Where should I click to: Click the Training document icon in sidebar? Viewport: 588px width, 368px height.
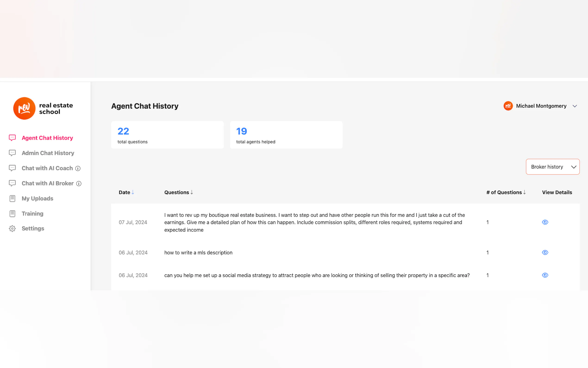[12, 214]
